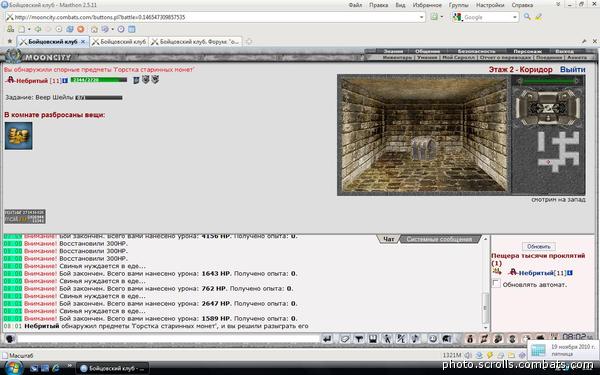This screenshot has height=375, width=600.
Task: Switch to the Системные сообщения tab
Action: click(439, 239)
